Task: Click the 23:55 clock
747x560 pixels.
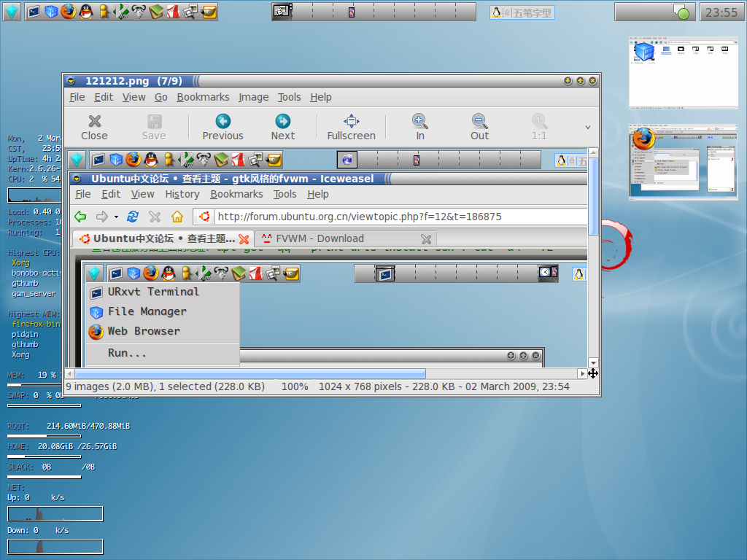Action: coord(721,12)
